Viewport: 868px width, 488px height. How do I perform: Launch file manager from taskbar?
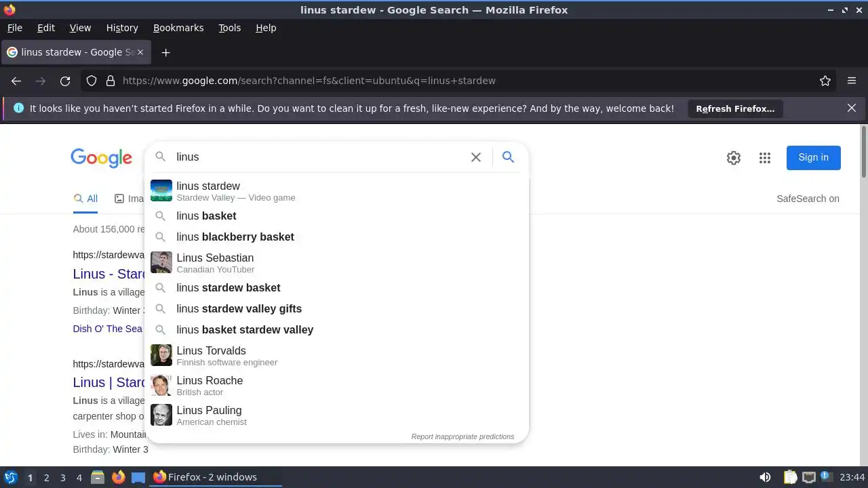coord(98,477)
